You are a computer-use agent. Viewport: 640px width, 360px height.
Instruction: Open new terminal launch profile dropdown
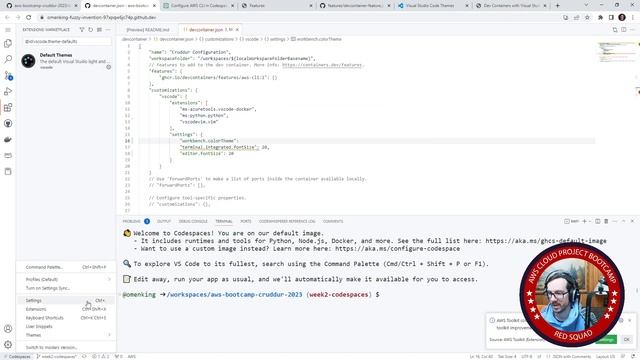pos(589,221)
